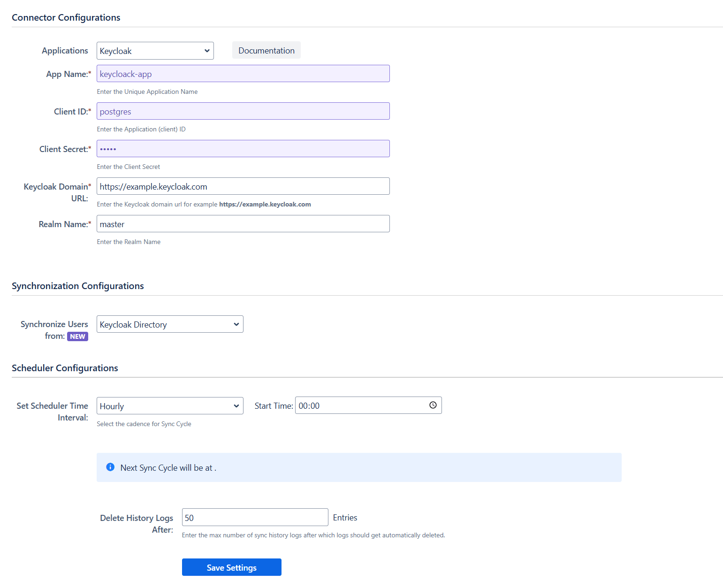
Task: Click the info icon in Next Sync notice
Action: [x=110, y=467]
